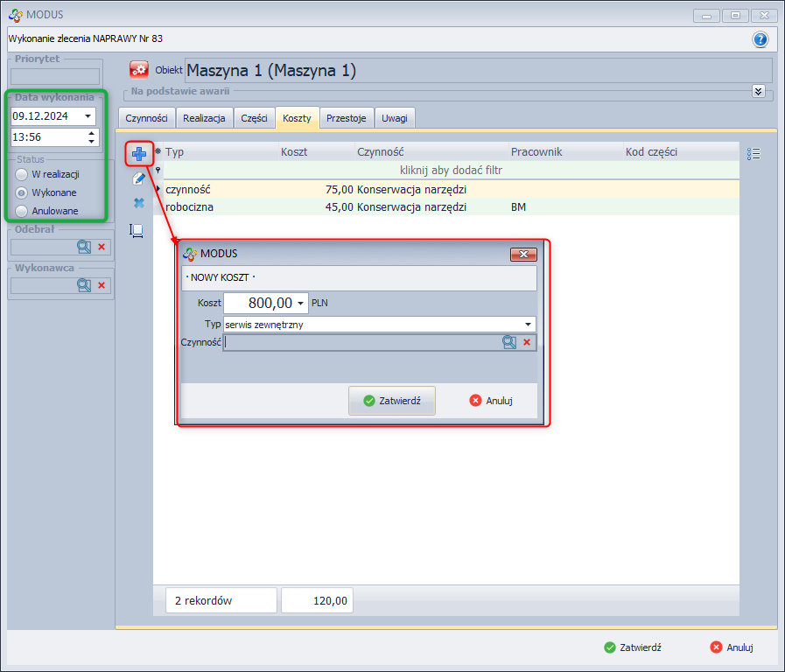Click the blue X delete cost icon
785x672 pixels.
pyautogui.click(x=138, y=203)
